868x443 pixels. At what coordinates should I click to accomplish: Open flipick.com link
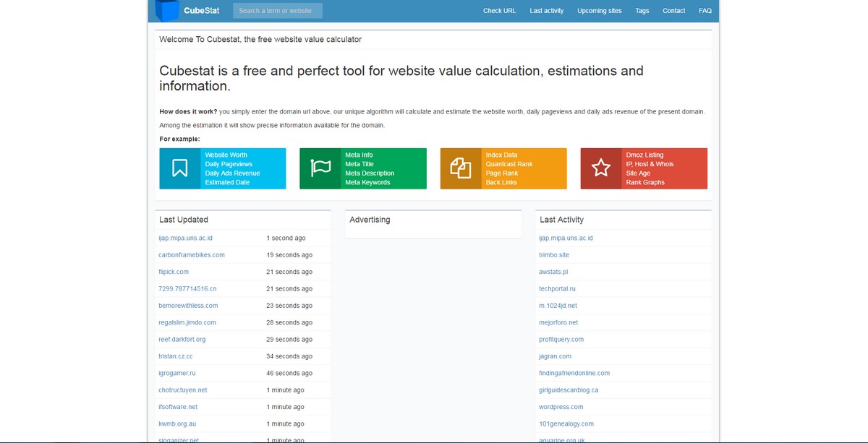(x=174, y=272)
